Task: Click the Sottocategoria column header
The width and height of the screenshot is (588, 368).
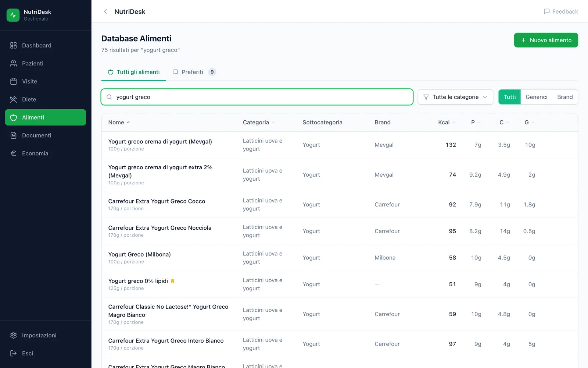Action: (x=322, y=123)
